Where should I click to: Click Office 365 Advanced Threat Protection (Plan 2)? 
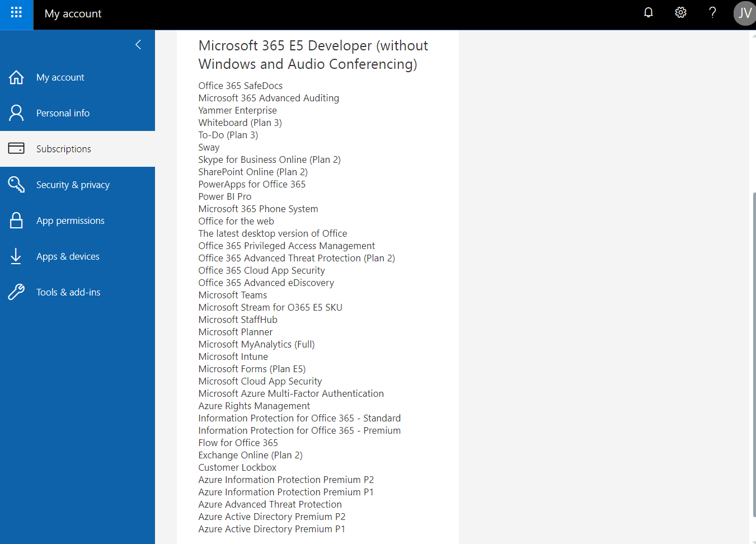297,258
